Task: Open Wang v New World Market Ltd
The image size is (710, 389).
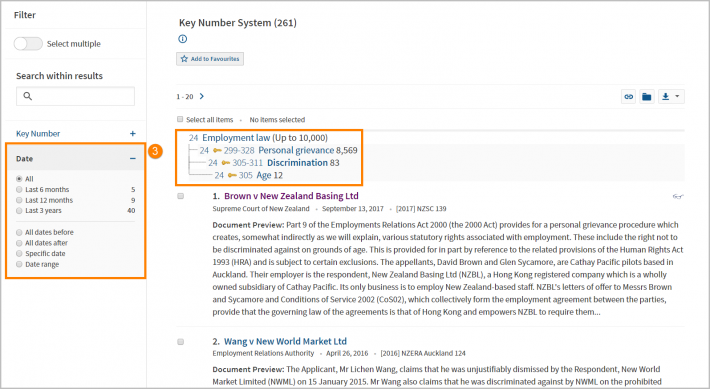Action: point(285,341)
